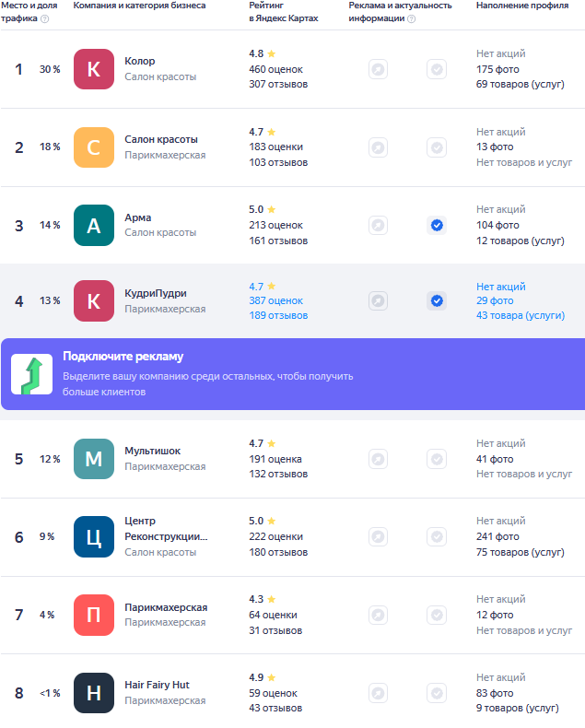
Task: Click the teal 'А' avatar of Арма
Action: point(93,226)
